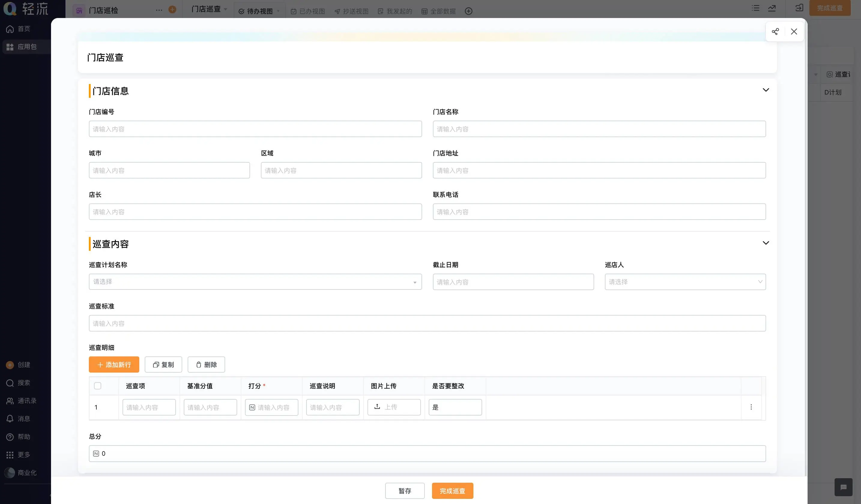Switch to the 待办视图 tab
861x504 pixels.
click(x=259, y=11)
